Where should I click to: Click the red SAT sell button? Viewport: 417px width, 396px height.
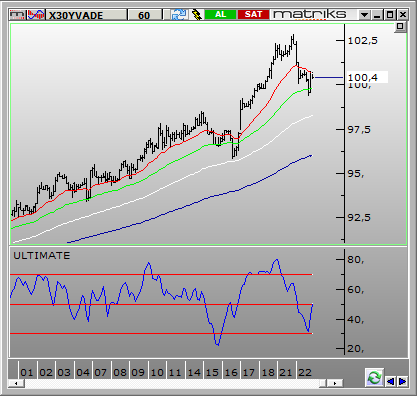click(253, 14)
